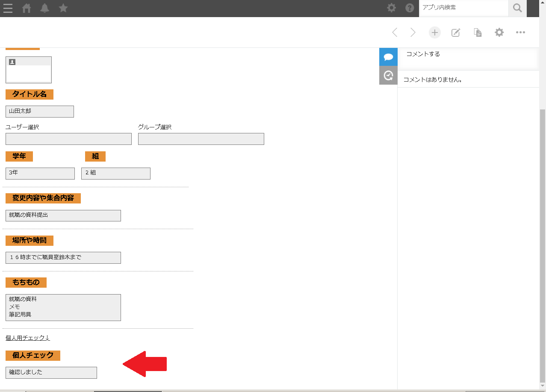
Task: Open the notifications bell
Action: [44, 8]
